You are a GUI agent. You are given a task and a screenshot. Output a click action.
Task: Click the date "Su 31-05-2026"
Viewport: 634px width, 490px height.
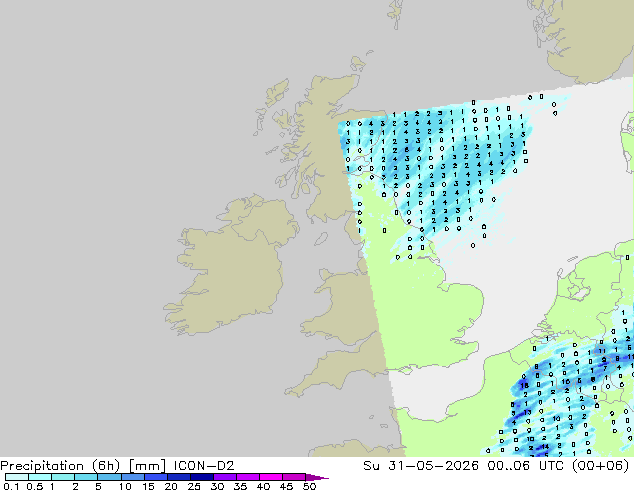click(421, 466)
